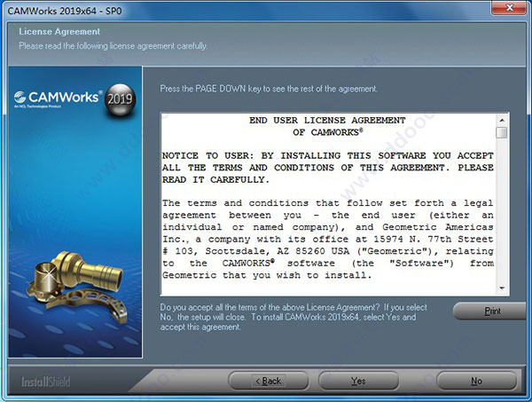The image size is (532, 402).
Task: Click the machined brass parts image
Action: (78, 286)
